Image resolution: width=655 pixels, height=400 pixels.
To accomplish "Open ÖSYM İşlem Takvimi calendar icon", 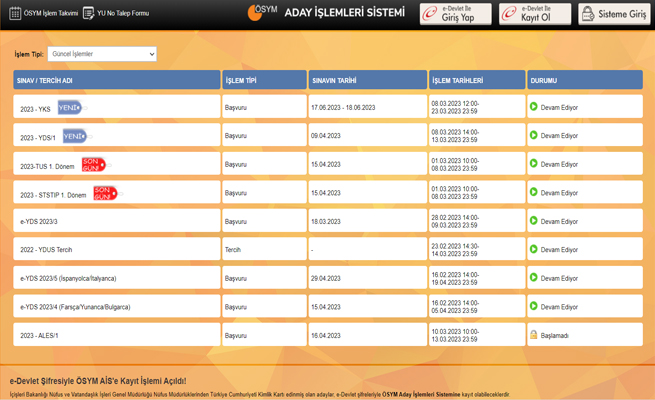I will click(x=15, y=13).
